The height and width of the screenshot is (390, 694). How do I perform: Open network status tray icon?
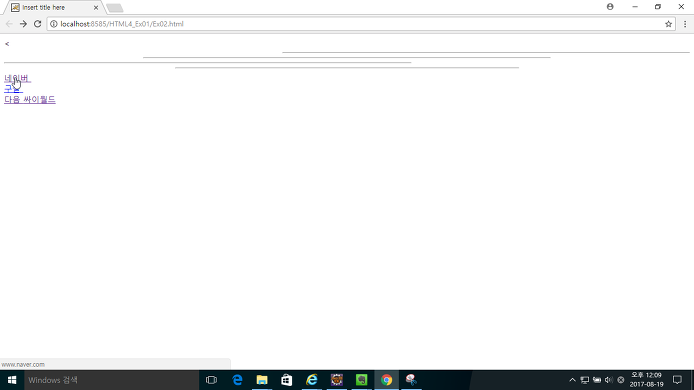tap(585, 380)
